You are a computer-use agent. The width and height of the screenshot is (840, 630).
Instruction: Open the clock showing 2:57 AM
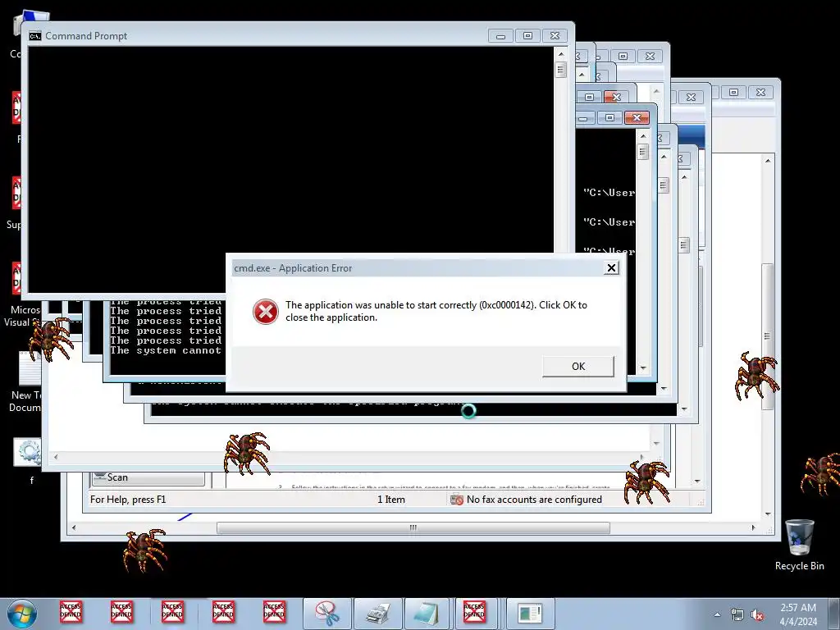(798, 614)
